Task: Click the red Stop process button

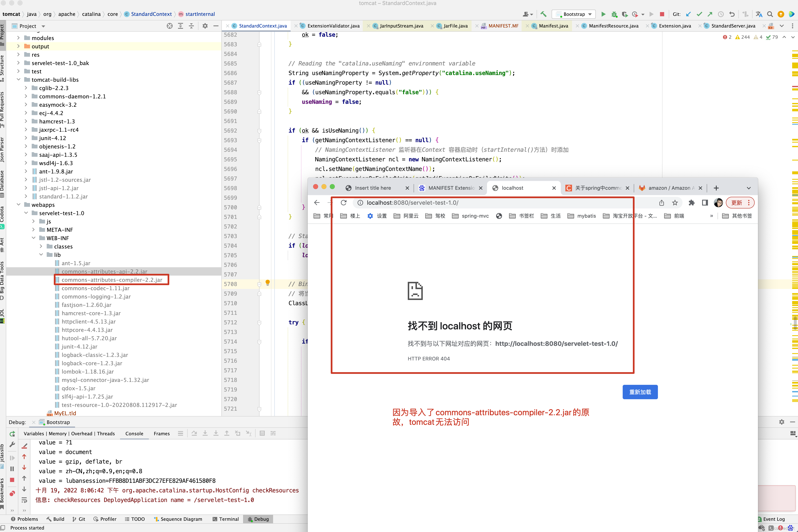Action: (662, 14)
